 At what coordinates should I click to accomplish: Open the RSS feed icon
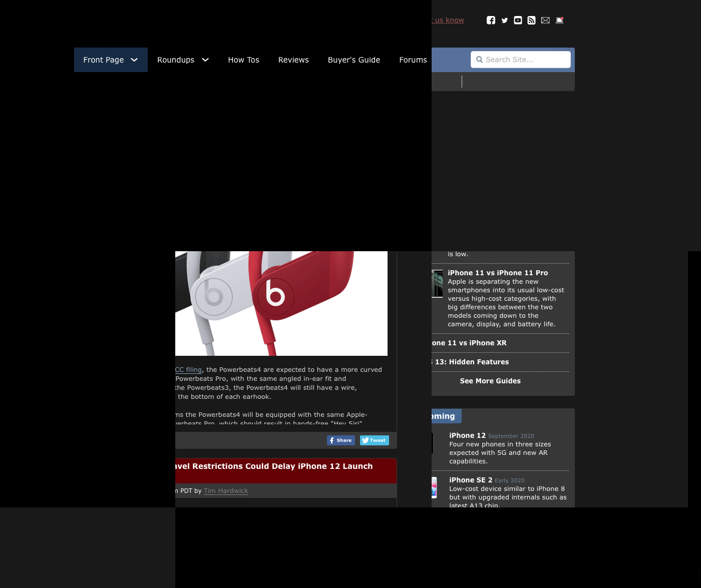pyautogui.click(x=531, y=20)
